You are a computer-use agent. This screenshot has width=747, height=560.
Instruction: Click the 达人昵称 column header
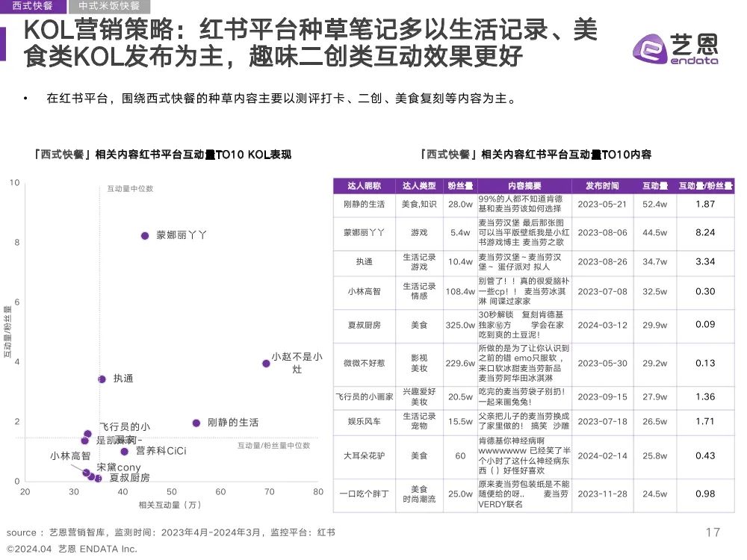[x=365, y=186]
